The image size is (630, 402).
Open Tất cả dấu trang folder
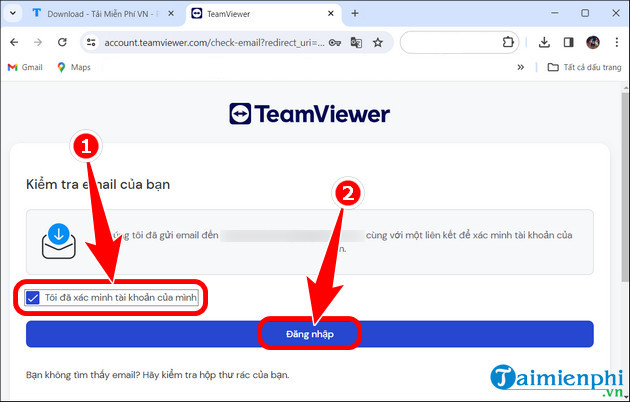point(585,67)
